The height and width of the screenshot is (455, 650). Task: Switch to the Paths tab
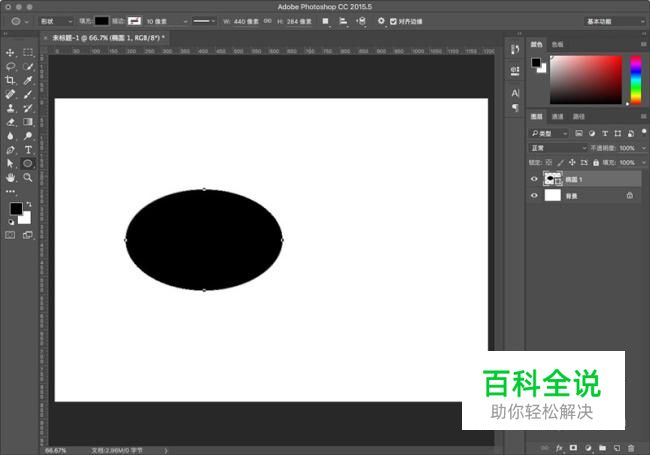tap(579, 117)
